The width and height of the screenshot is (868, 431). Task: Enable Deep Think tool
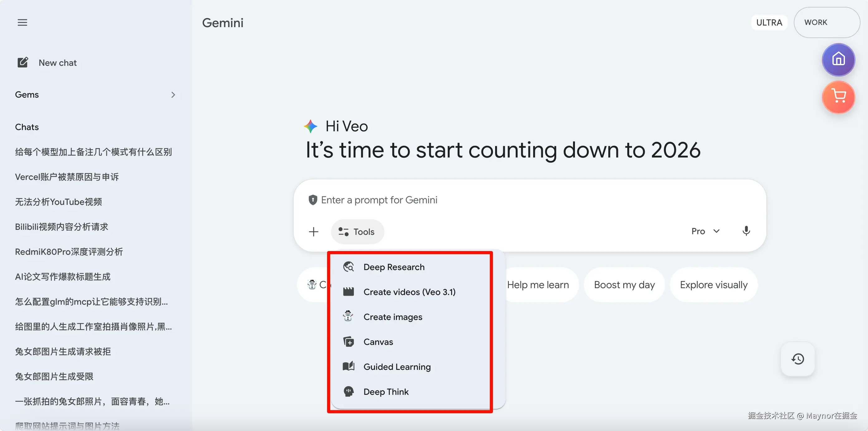click(385, 392)
